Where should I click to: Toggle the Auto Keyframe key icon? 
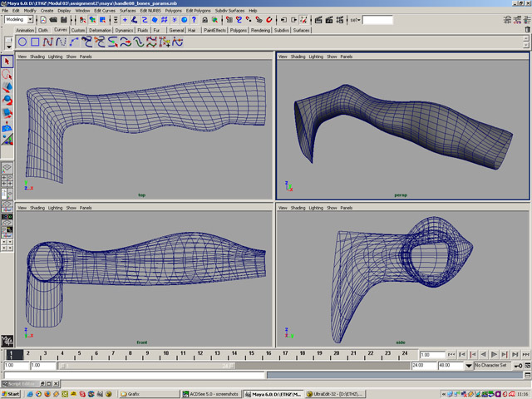(x=519, y=366)
